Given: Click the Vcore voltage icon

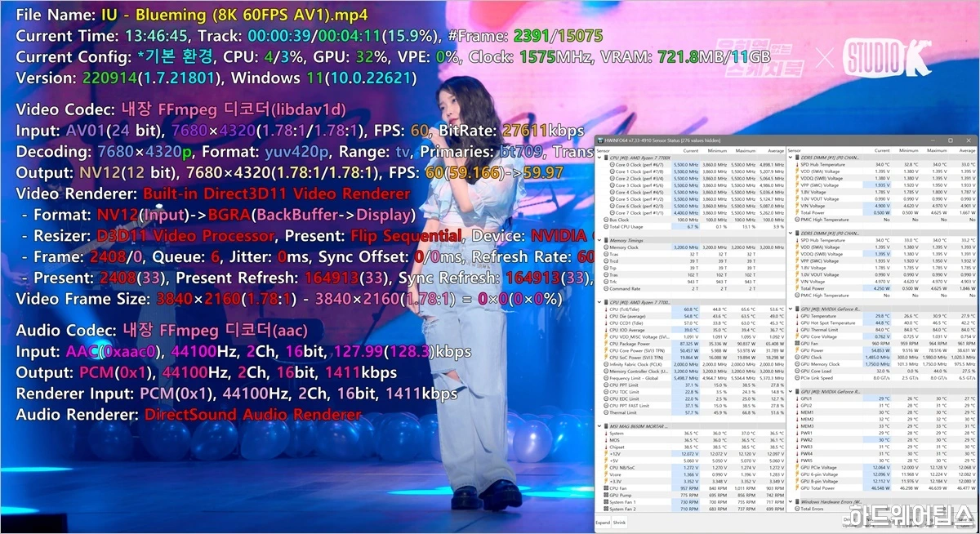Looking at the screenshot, I should pyautogui.click(x=605, y=474).
